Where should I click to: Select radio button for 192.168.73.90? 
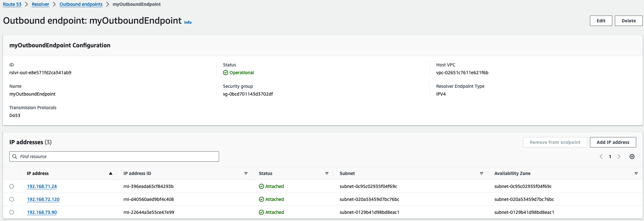click(12, 212)
